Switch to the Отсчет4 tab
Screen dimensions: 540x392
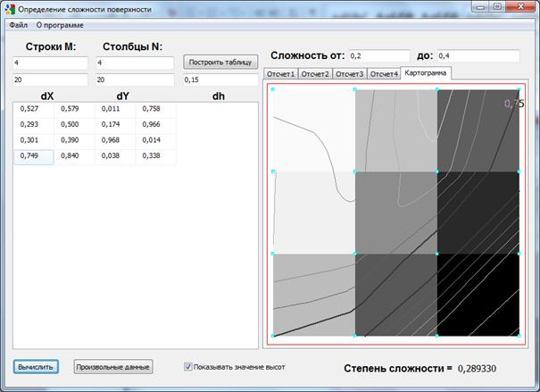click(384, 74)
